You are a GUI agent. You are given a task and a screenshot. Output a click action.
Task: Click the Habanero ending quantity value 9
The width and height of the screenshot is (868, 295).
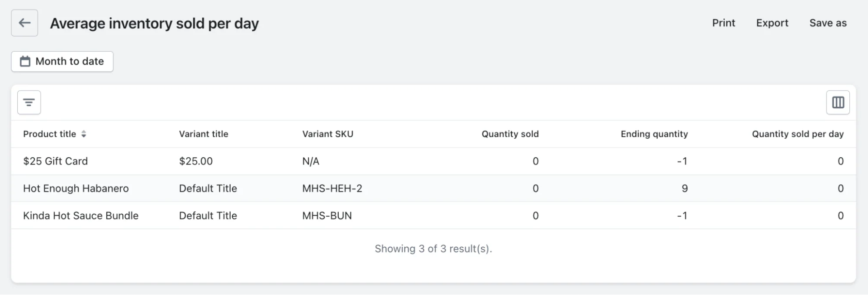[x=684, y=189]
